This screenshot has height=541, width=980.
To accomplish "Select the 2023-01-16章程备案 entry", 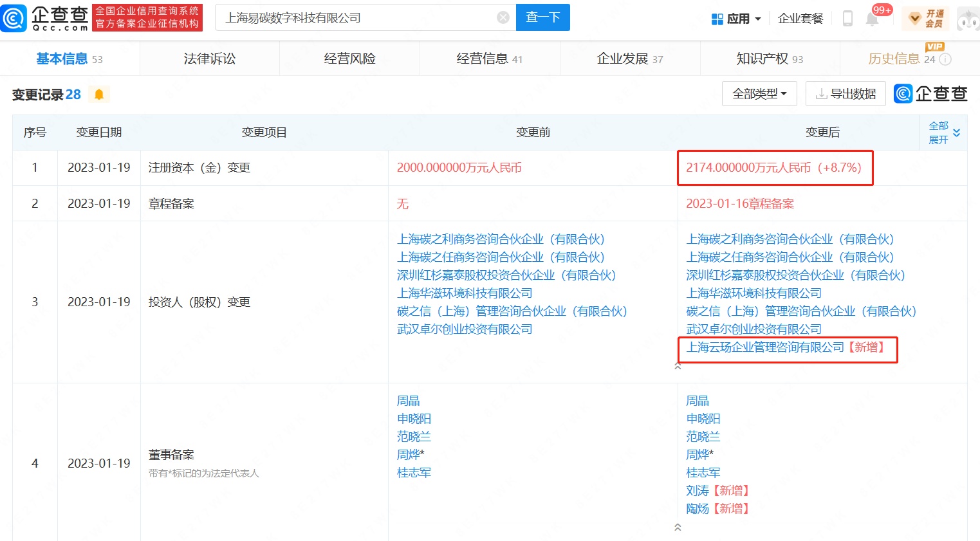I will [x=740, y=204].
